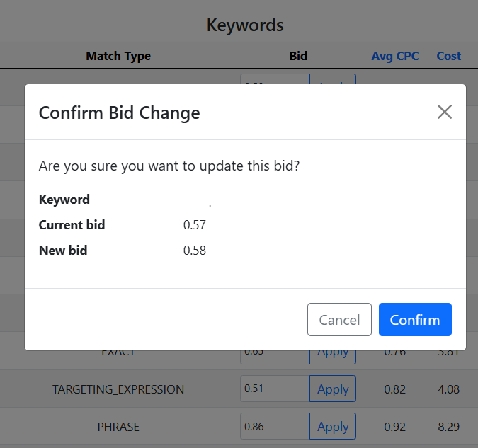Click the Bid column header
Image resolution: width=478 pixels, height=448 pixels.
point(298,56)
